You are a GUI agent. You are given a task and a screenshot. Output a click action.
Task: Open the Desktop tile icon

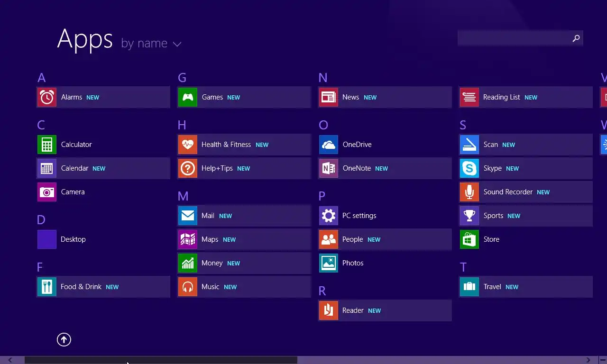click(x=47, y=239)
